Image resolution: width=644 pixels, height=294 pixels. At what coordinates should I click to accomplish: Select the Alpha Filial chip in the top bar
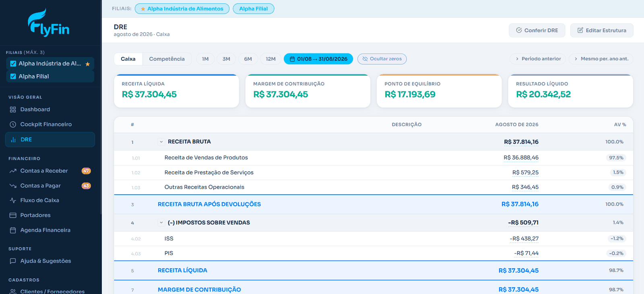click(x=254, y=8)
